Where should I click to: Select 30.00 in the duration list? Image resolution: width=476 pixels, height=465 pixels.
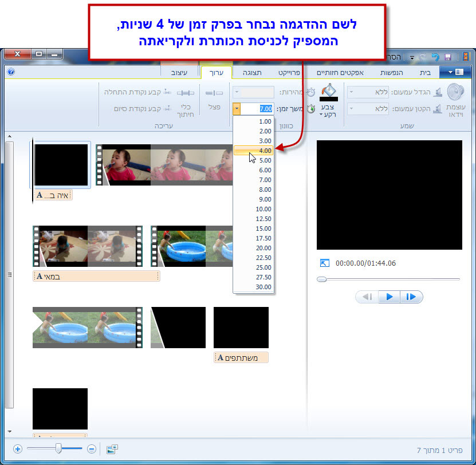click(x=254, y=287)
